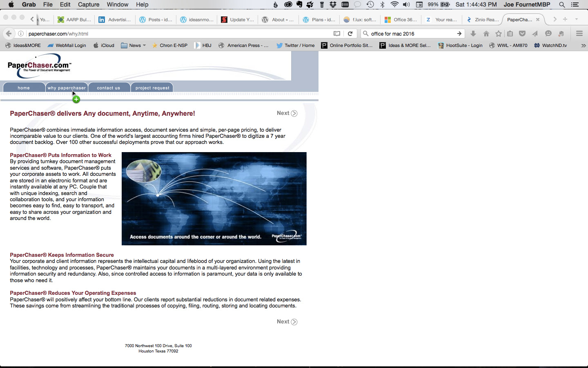Click the Wi-Fi status icon

(x=394, y=4)
